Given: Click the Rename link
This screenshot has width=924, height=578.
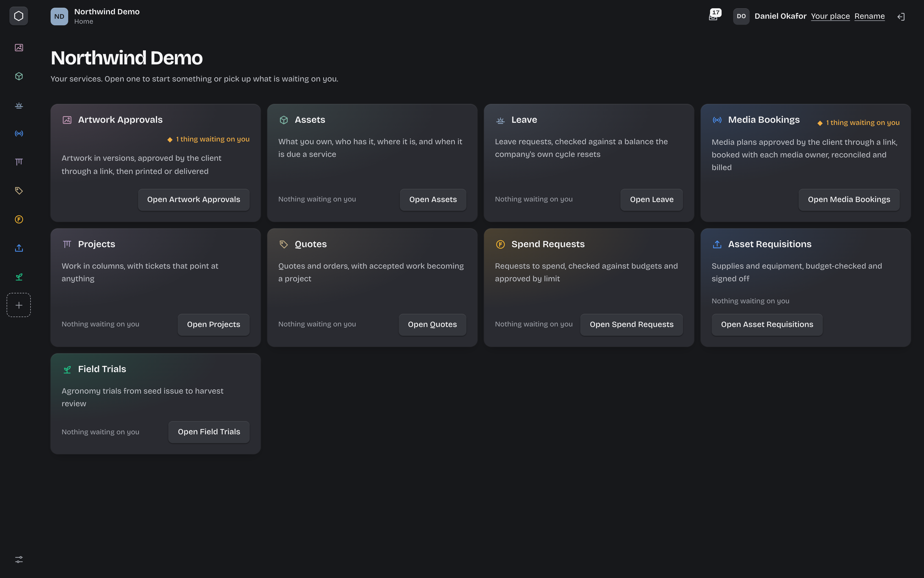Looking at the screenshot, I should (869, 16).
